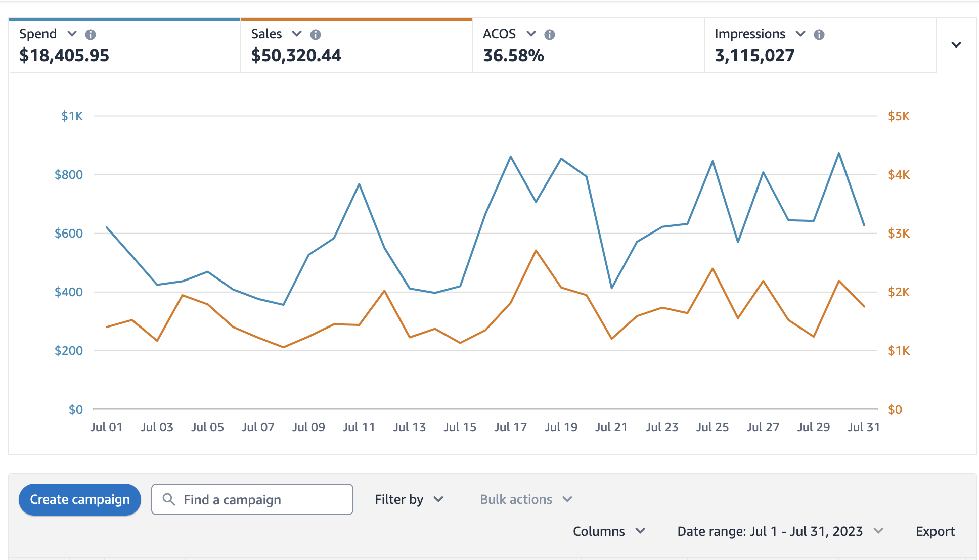
Task: Click the Impressions info icon
Action: pyautogui.click(x=820, y=34)
